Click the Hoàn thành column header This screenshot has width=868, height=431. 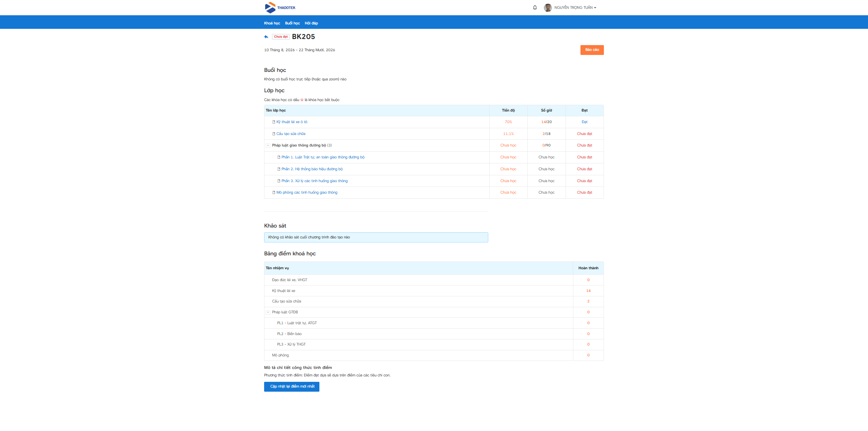pos(588,268)
